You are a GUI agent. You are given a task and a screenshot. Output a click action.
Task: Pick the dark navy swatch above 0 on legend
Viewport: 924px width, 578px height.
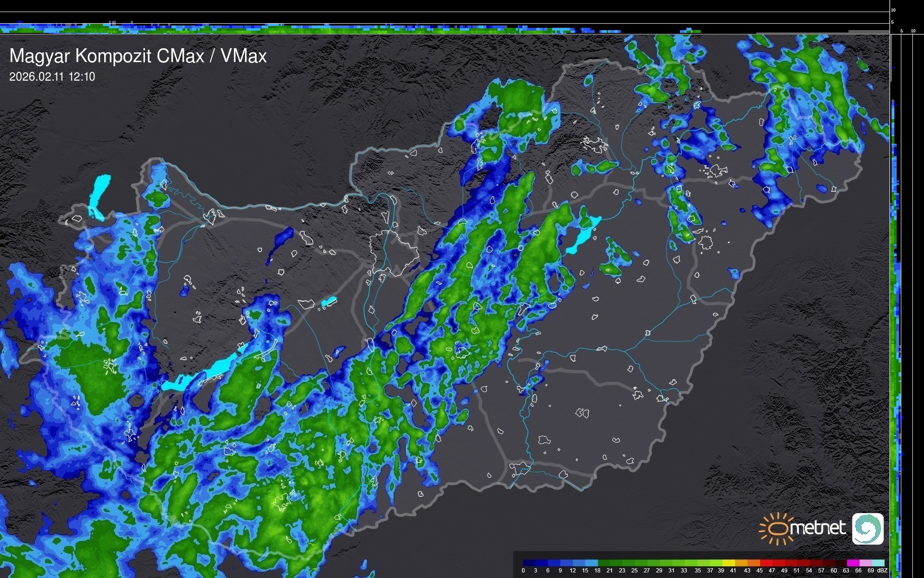[x=529, y=563]
